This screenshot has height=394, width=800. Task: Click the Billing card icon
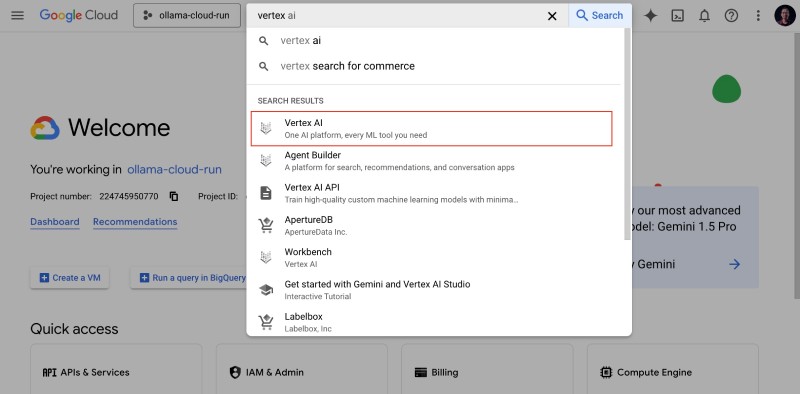tap(420, 373)
